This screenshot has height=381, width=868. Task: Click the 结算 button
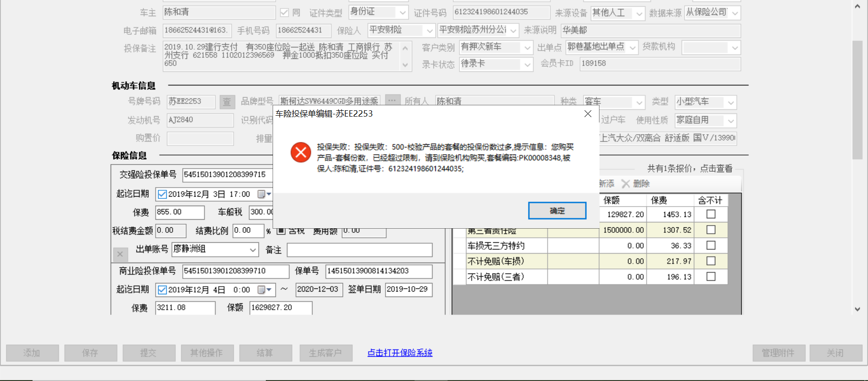(x=265, y=353)
